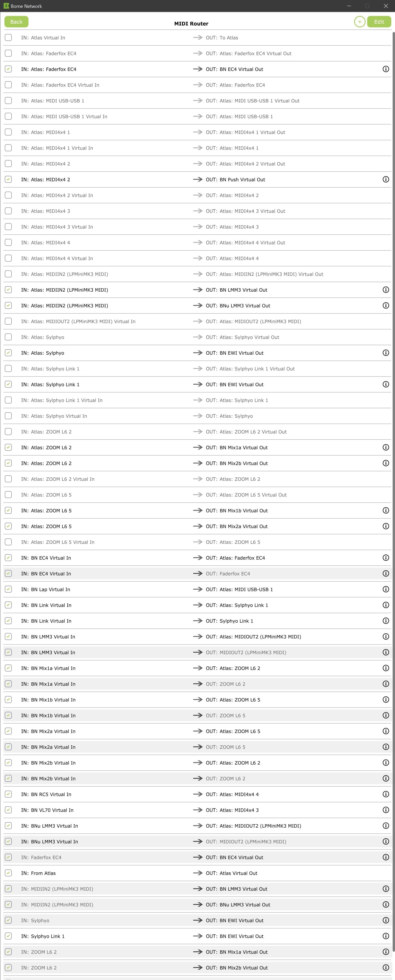Image resolution: width=395 pixels, height=980 pixels.
Task: Select the BN Link Virtual In to Sylphyo Link 1 row
Action: (x=197, y=621)
